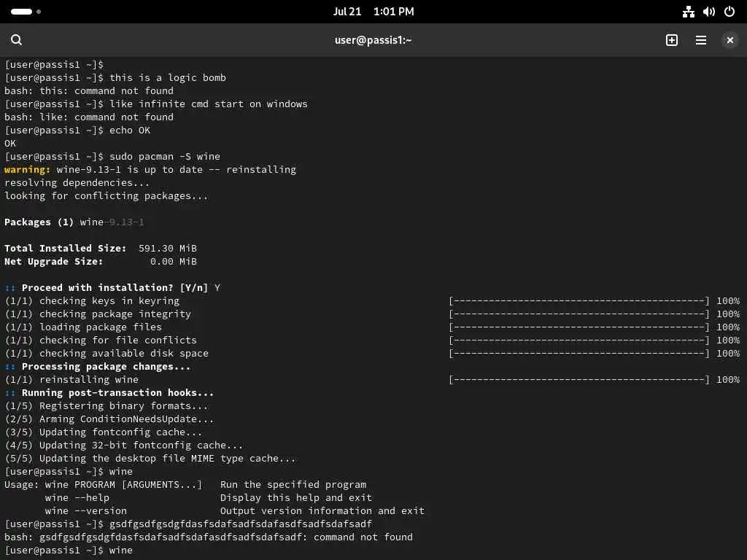Click progress bar for reinstalling wine
This screenshot has width=747, height=560.
tap(578, 379)
